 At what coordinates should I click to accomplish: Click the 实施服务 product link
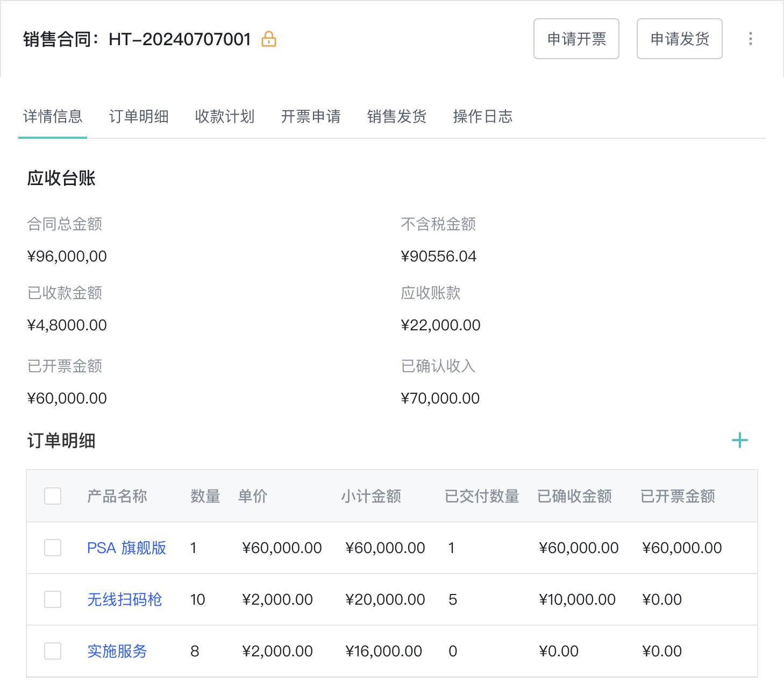click(x=117, y=651)
